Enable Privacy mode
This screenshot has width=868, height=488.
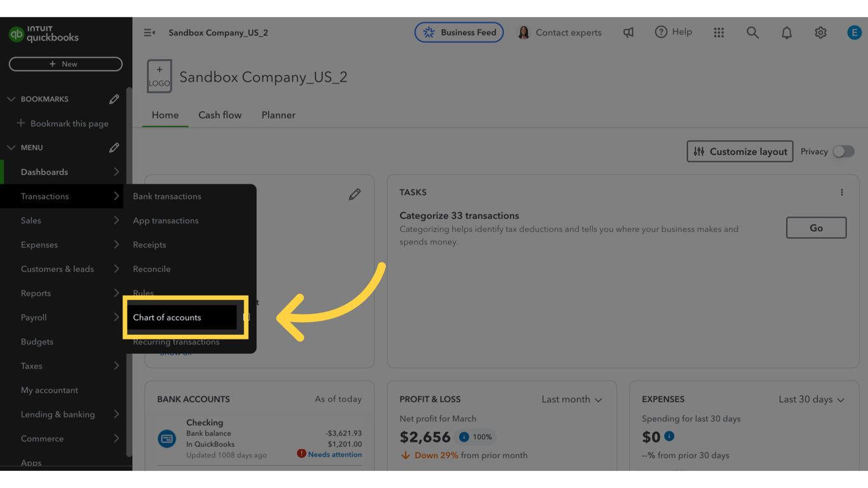[844, 151]
